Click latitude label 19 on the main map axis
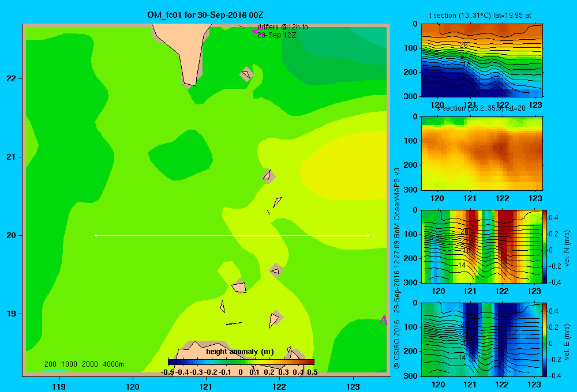Screen dimensions: 577x392 point(12,314)
